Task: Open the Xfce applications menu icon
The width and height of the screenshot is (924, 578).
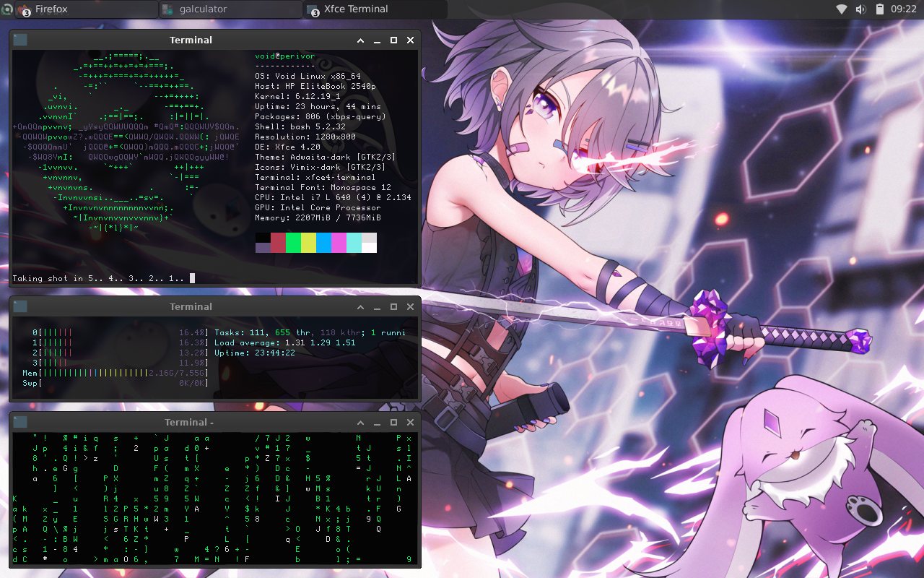Action: tap(6, 9)
